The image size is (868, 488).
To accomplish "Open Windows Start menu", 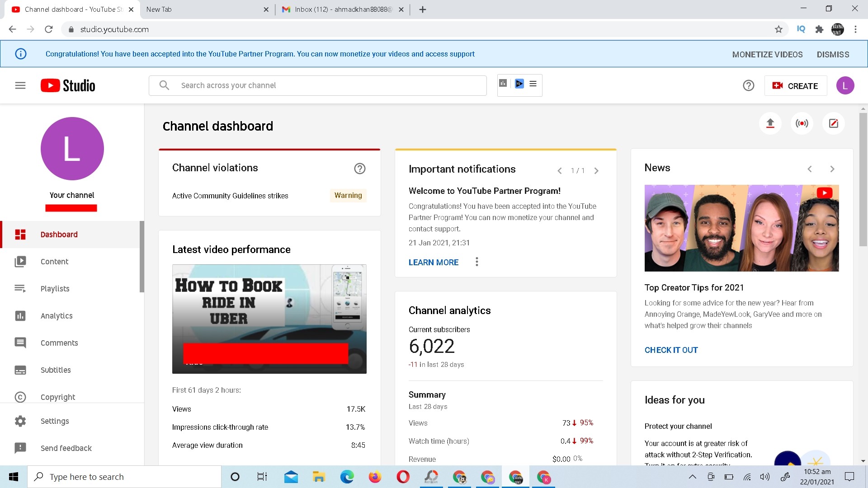I will click(x=14, y=477).
